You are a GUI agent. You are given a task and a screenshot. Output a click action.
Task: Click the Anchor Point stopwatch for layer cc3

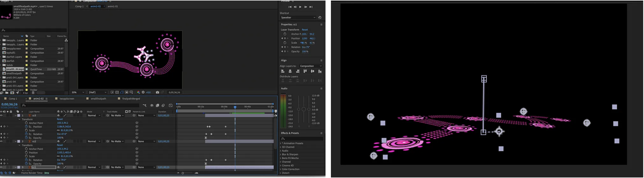[x=26, y=123]
